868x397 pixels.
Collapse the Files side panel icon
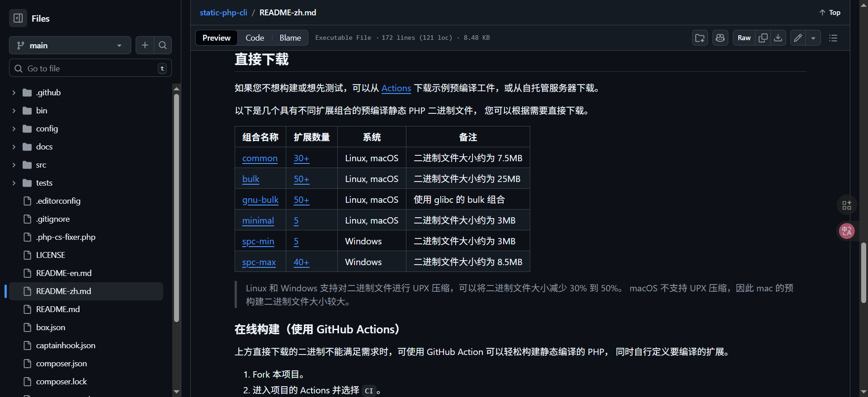[x=18, y=19]
